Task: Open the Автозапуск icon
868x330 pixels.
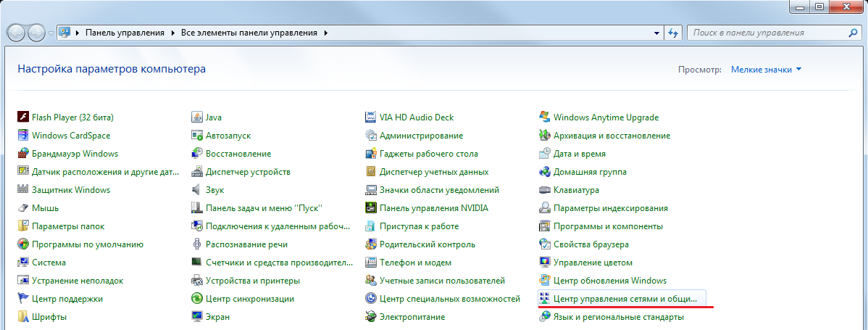Action: point(196,136)
